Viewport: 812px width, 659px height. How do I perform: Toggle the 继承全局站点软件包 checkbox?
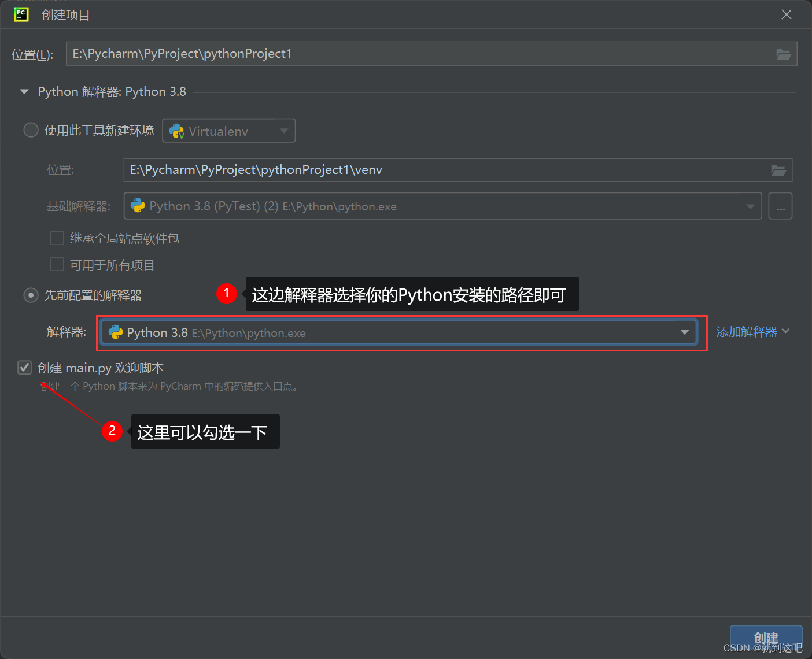coord(57,238)
